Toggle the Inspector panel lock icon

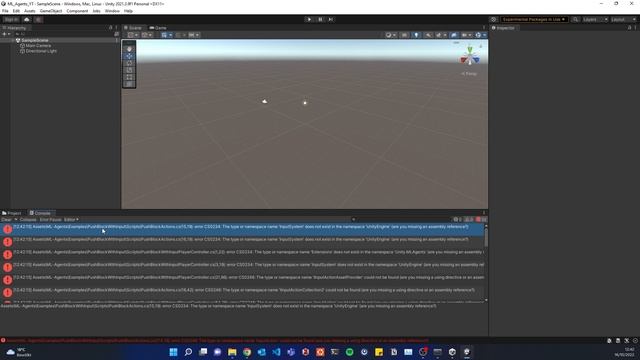629,28
